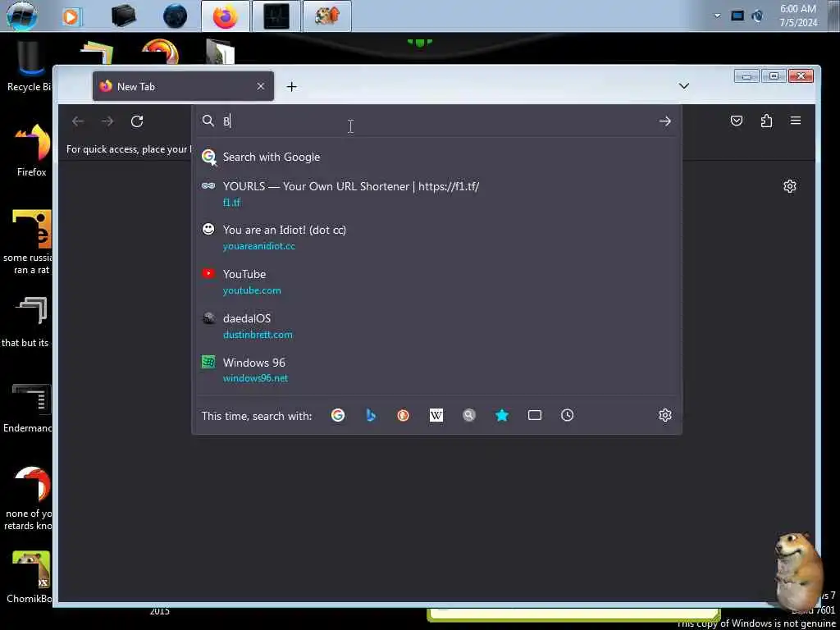This screenshot has width=840, height=630.
Task: Go back to previous page
Action: 78,121
